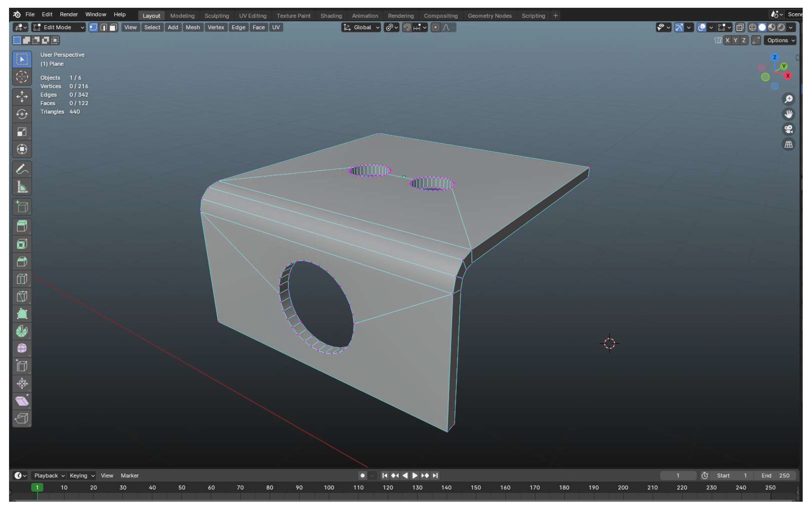The height and width of the screenshot is (510, 812).
Task: Activate the Annotate pencil tool
Action: pos(22,169)
